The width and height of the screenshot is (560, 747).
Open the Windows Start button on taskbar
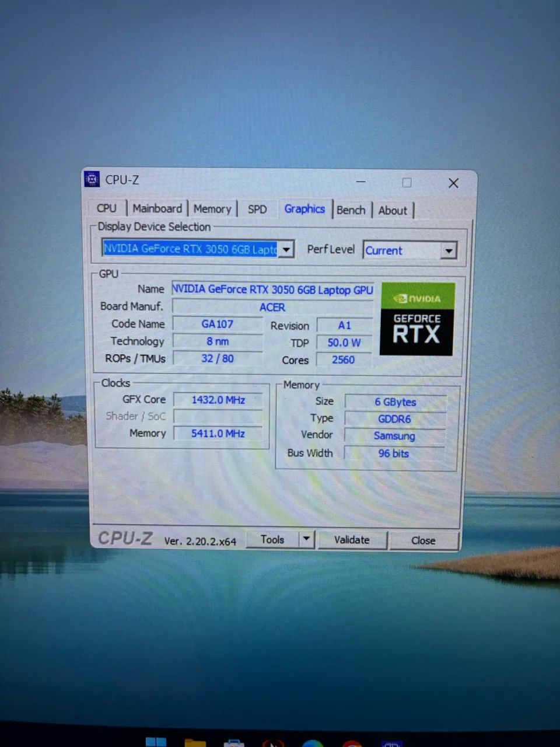[x=156, y=742]
